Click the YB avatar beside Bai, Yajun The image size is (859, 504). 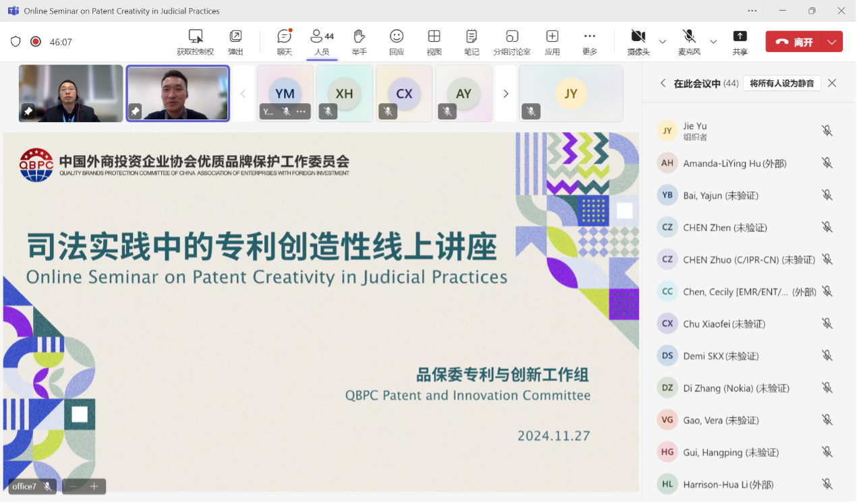(668, 195)
